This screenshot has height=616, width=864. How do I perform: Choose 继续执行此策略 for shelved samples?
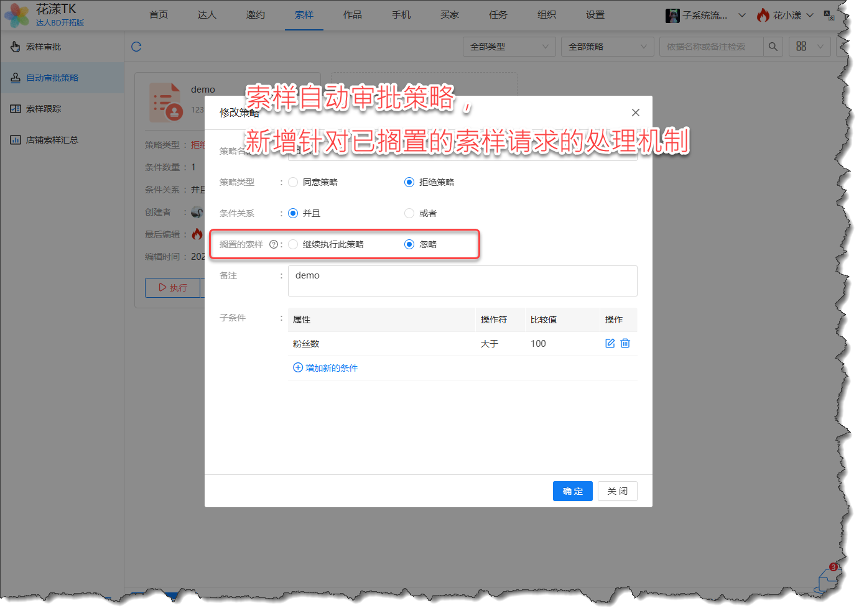[x=293, y=244]
